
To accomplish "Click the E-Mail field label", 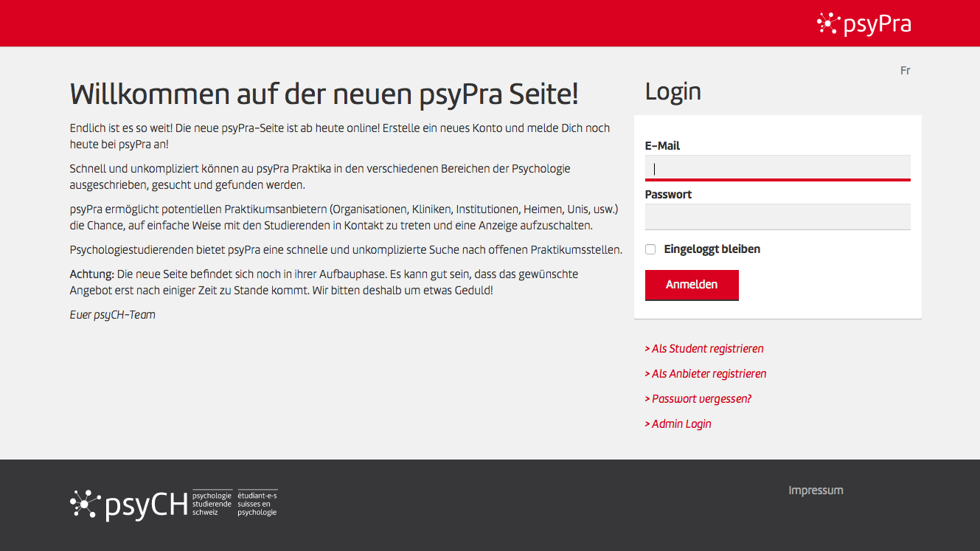I will 662,146.
